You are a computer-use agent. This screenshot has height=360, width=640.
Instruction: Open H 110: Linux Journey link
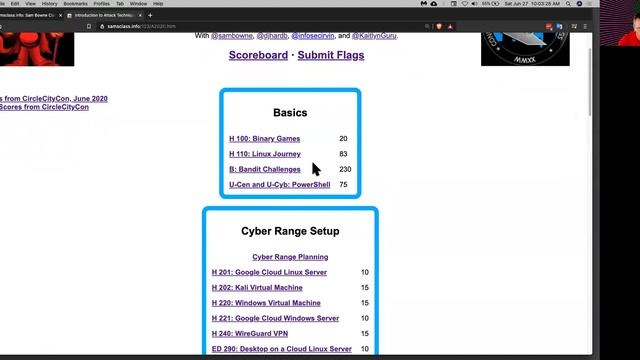(265, 154)
